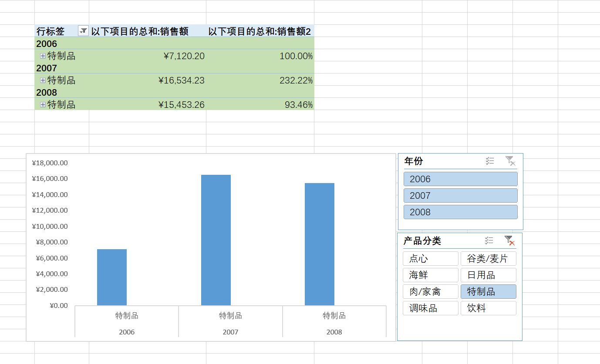Click the ¥0.00 chart axis label
This screenshot has width=600, height=364.
pos(59,305)
